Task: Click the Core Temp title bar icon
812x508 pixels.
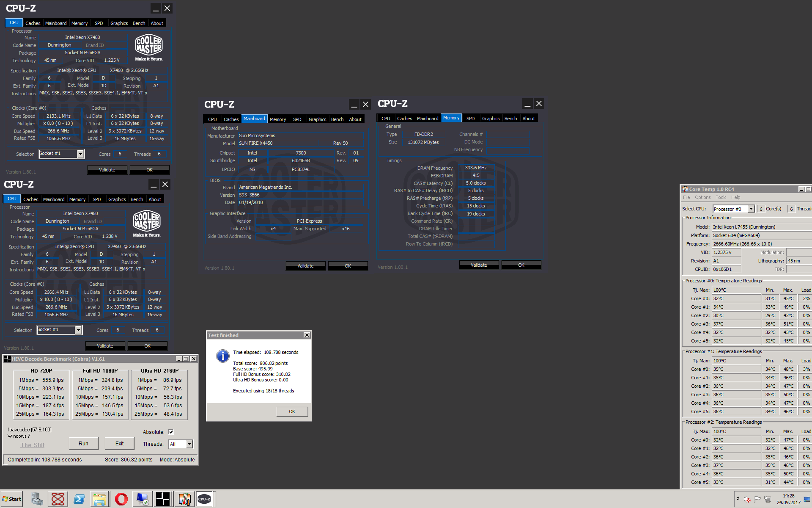Action: (x=685, y=189)
